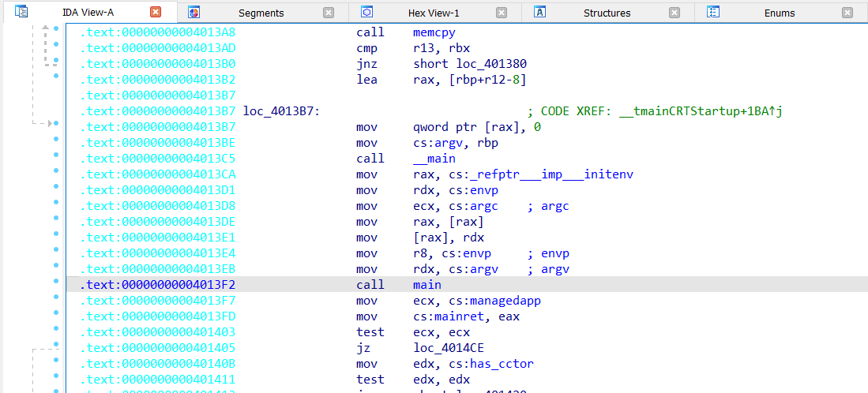The image size is (868, 393).
Task: Click 'test ecx, ecx' instruction at 401403
Action: [413, 333]
